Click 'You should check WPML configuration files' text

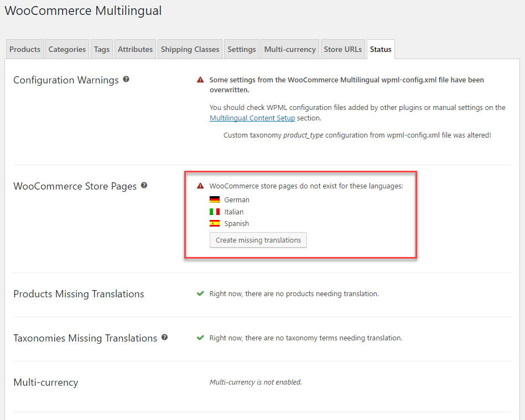(x=357, y=113)
